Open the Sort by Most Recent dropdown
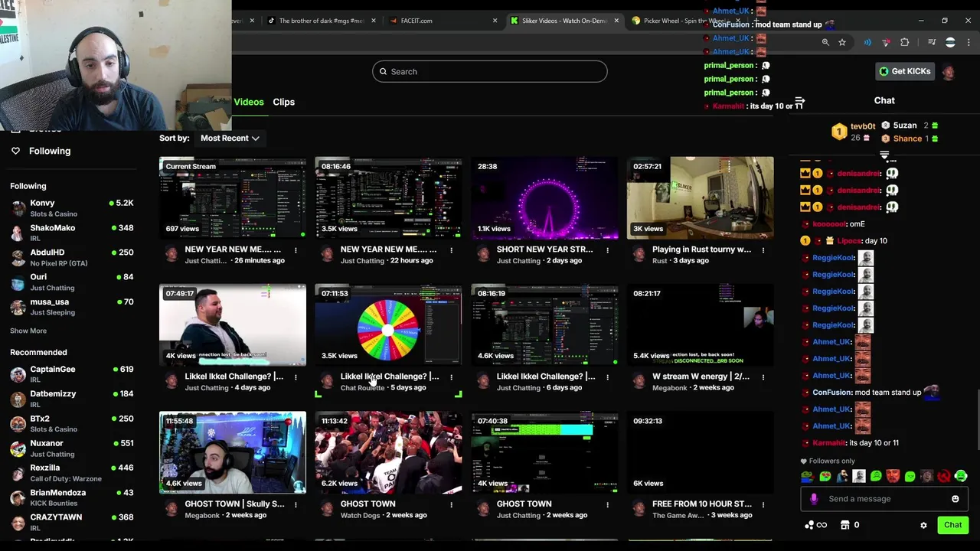Image resolution: width=980 pixels, height=551 pixels. click(x=230, y=139)
